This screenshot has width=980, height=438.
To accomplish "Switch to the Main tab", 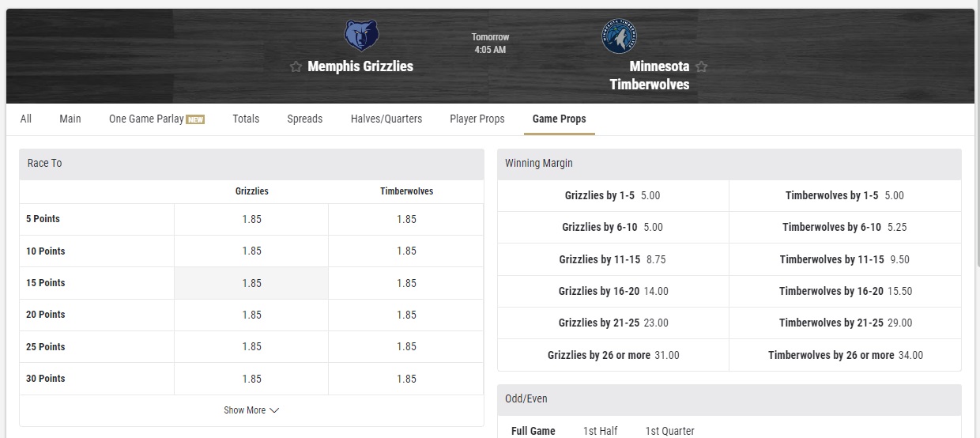I will [x=70, y=119].
